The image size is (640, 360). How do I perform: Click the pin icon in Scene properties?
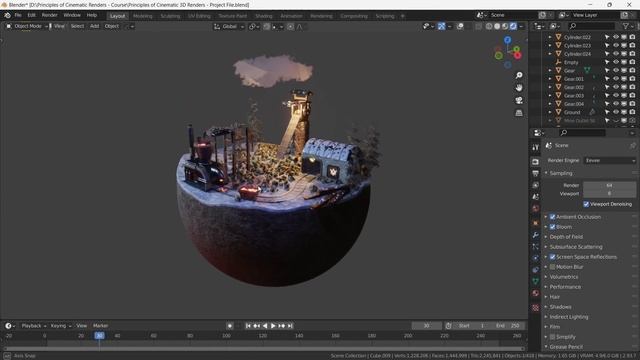coord(633,145)
